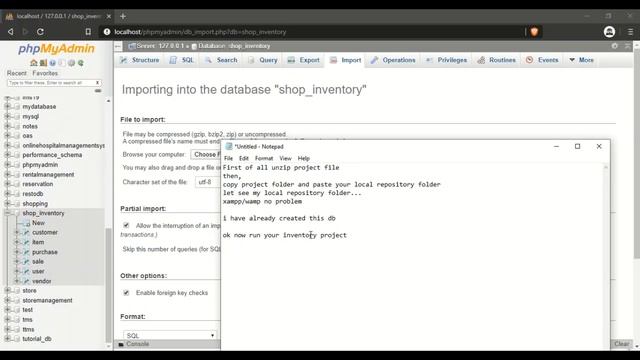Viewport: 640px width, 360px height.
Task: Collapse the shop_inventory database node
Action: [7, 213]
